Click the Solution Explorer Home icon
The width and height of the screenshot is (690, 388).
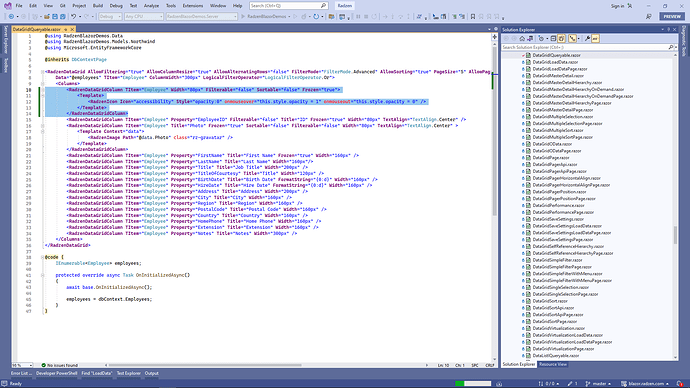point(522,39)
